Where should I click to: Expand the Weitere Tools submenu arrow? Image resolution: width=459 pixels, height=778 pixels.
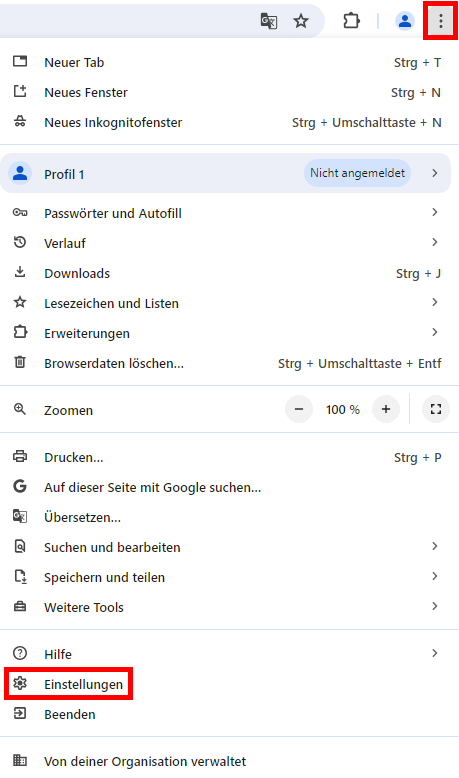pyautogui.click(x=435, y=606)
